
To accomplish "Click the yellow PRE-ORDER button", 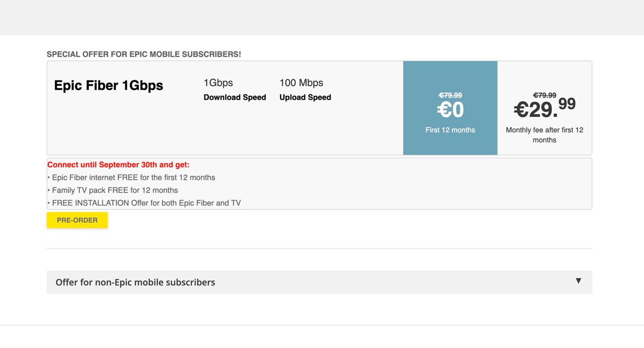I will 77,220.
